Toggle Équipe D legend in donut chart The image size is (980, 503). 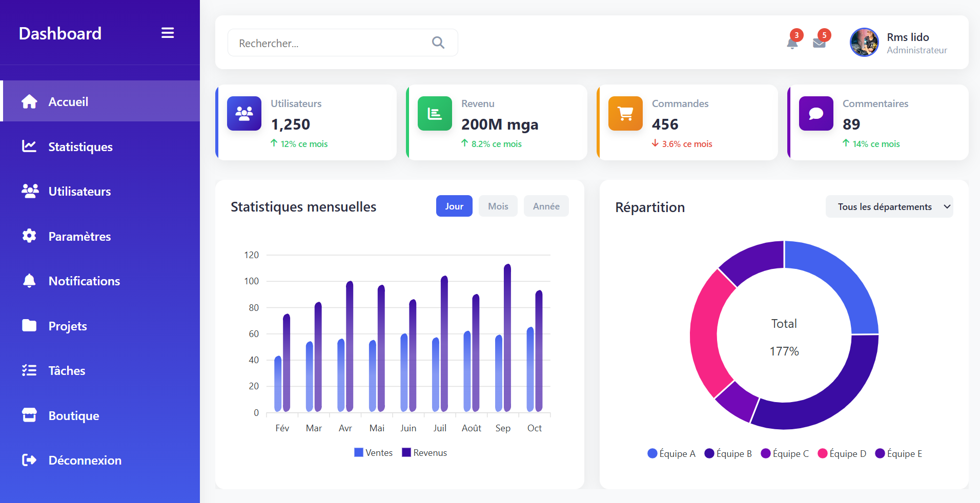click(x=842, y=454)
